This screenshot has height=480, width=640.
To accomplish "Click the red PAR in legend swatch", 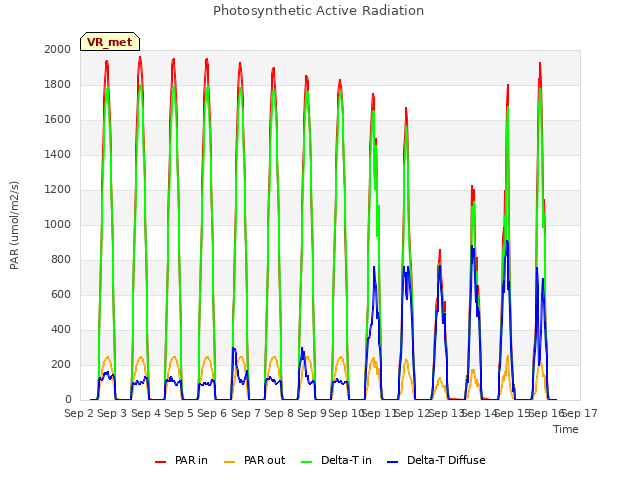I will [x=160, y=462].
